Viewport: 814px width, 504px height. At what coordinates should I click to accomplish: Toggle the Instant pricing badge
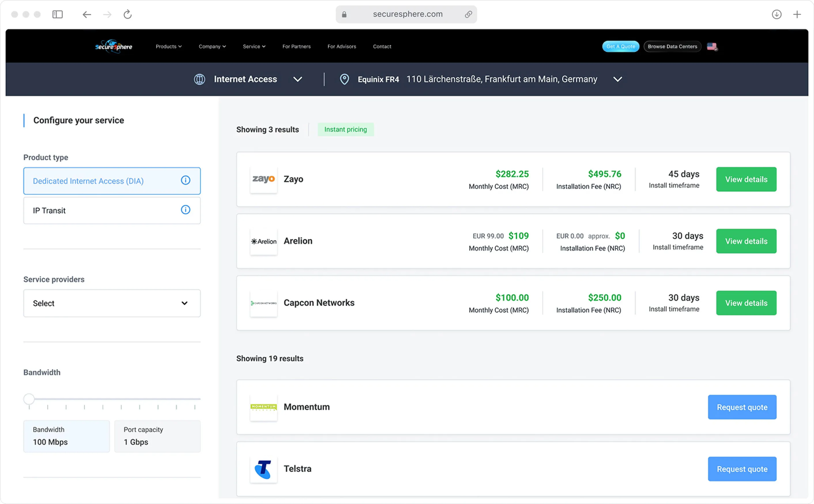[345, 129]
